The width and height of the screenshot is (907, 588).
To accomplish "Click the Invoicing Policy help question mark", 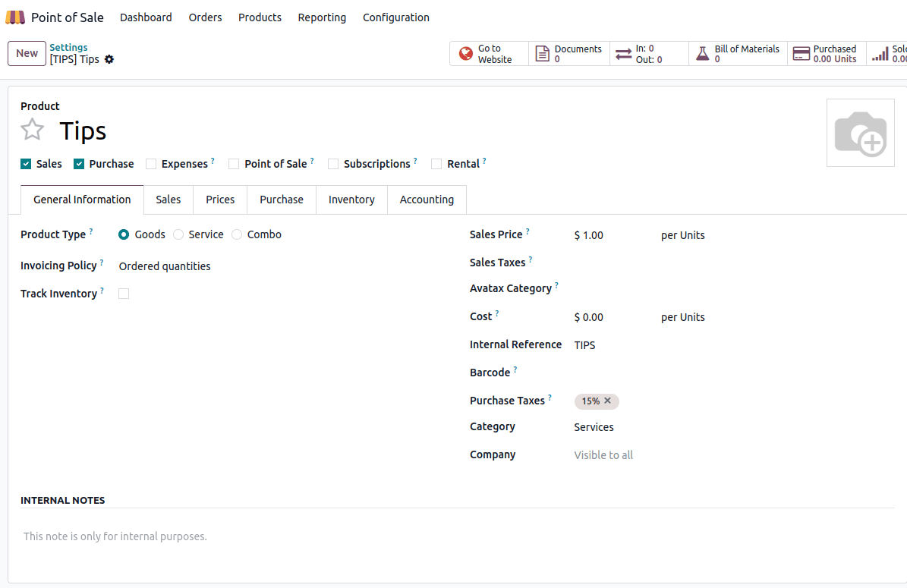I will tap(102, 263).
